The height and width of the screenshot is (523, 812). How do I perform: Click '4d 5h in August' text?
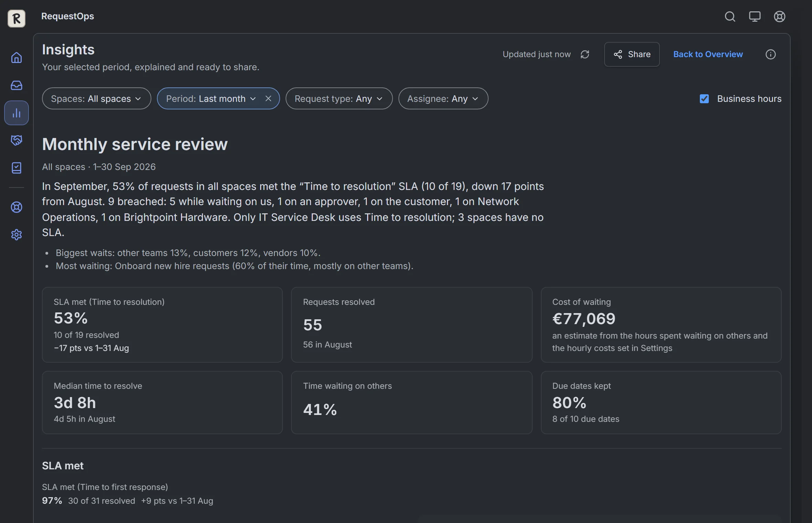click(84, 419)
